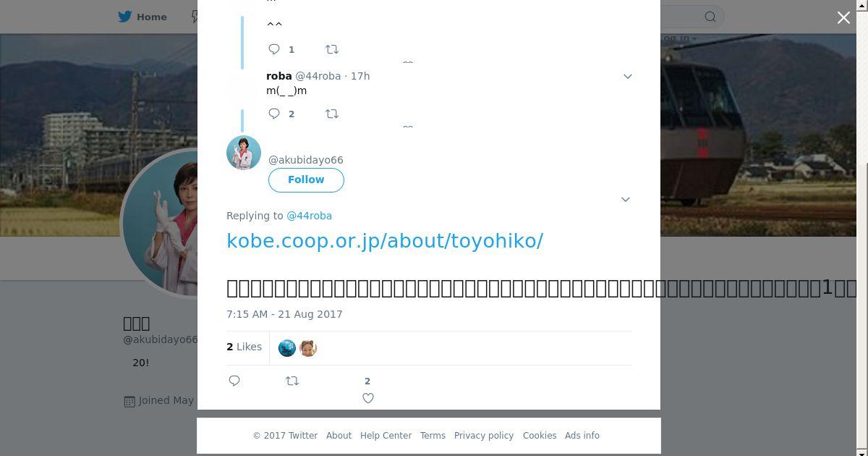View the 2 Likes list
The image size is (868, 456).
244,347
